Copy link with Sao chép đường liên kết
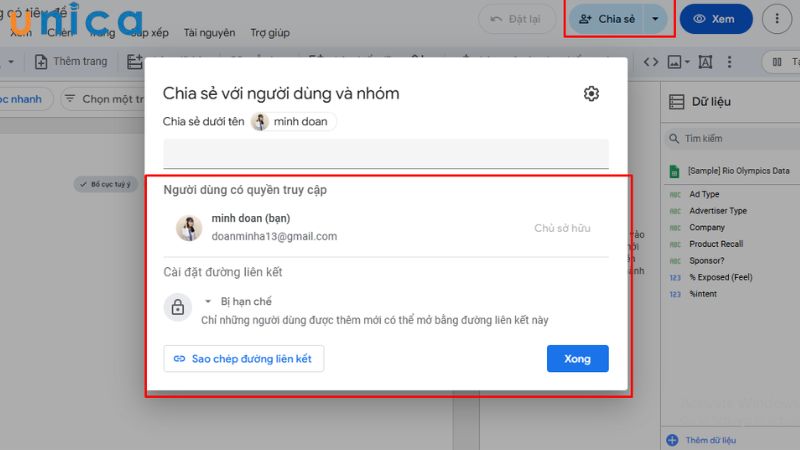Screen dimensions: 800x450 click(243, 359)
